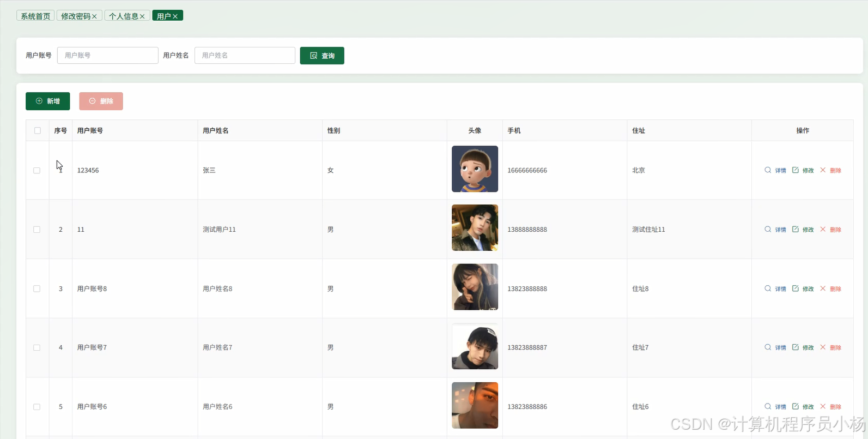This screenshot has height=439, width=868.
Task: Click the 修改 link in 用户账号6 row
Action: click(808, 407)
